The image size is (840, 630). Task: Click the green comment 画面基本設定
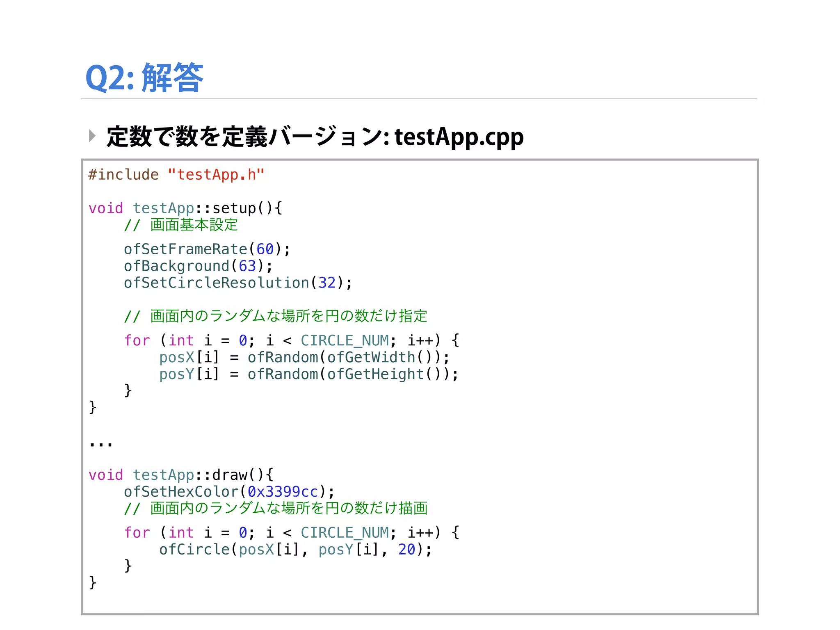[181, 225]
